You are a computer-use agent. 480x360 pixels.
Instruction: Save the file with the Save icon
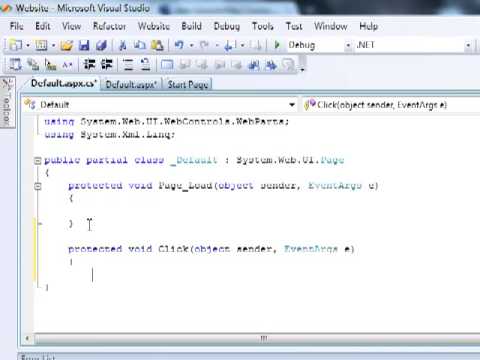coord(84,45)
